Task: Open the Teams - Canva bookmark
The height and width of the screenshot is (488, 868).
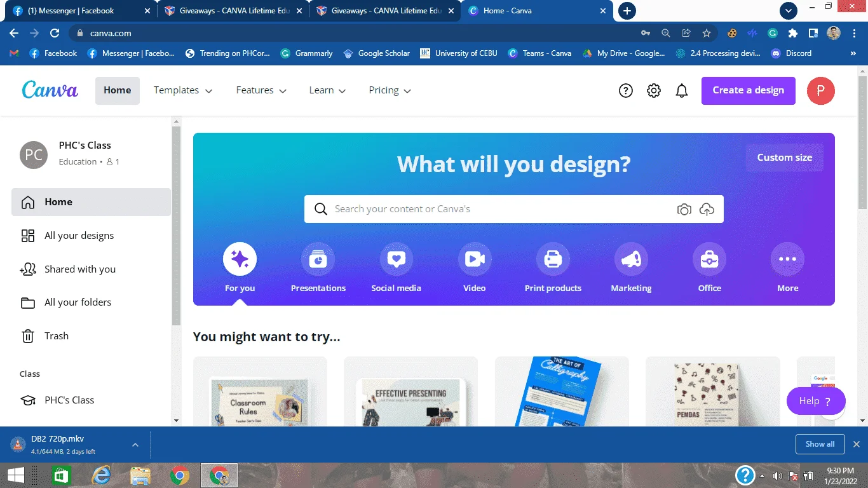Action: 540,53
